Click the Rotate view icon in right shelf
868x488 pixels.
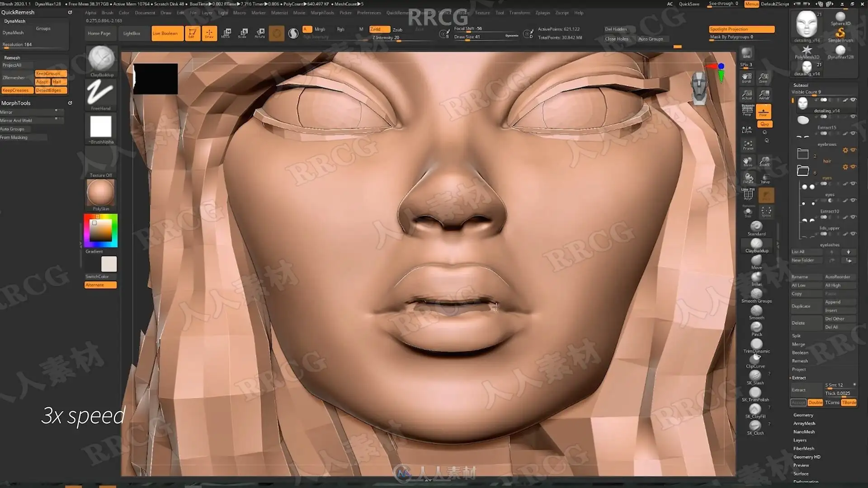point(748,178)
